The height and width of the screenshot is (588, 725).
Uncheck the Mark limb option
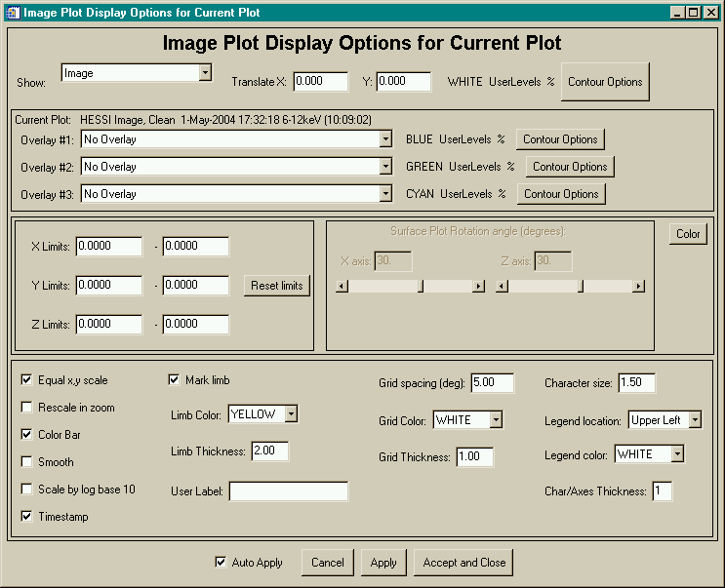[x=175, y=380]
